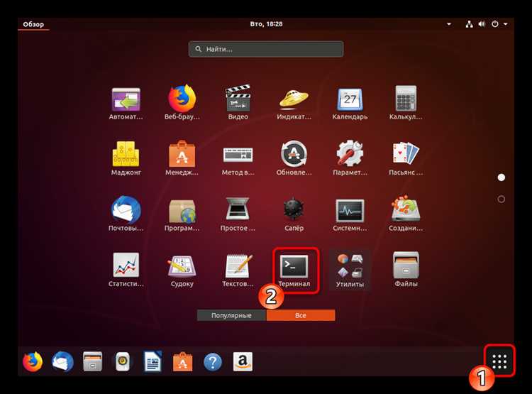Toggle Show Applications grid button
Screen dimensions: 532x394
tap(499, 361)
